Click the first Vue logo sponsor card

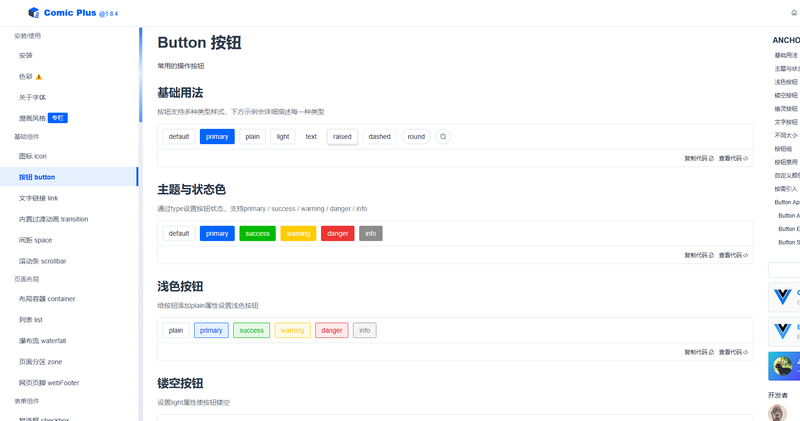pyautogui.click(x=784, y=297)
